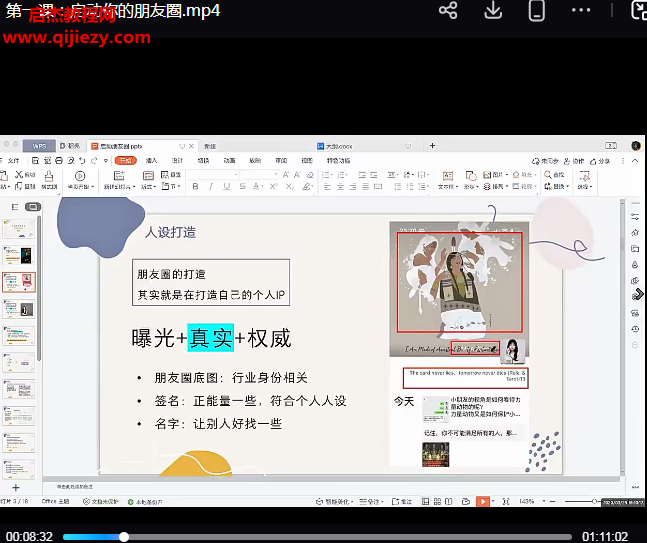Click the fit slide to window icon
The height and width of the screenshot is (543, 647).
(x=506, y=501)
